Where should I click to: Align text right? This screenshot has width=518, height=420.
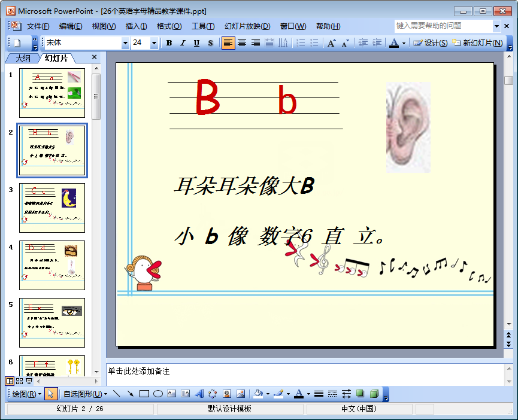pyautogui.click(x=255, y=43)
